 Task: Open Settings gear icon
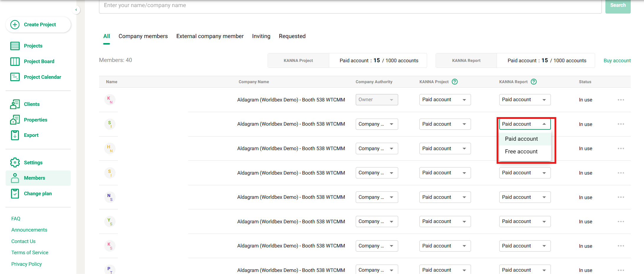tap(15, 163)
